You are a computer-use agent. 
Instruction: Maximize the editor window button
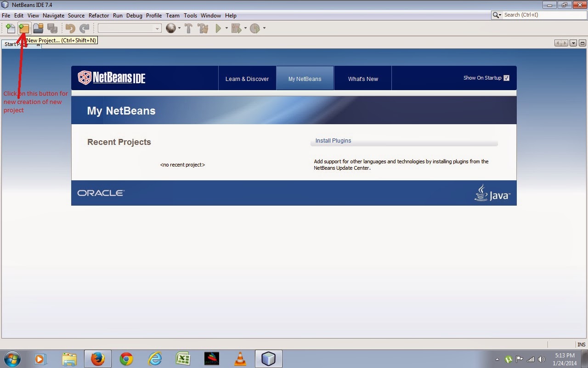[582, 43]
